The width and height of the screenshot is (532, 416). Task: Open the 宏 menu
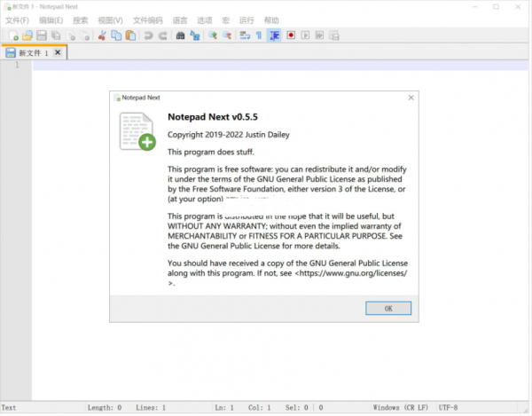[225, 20]
